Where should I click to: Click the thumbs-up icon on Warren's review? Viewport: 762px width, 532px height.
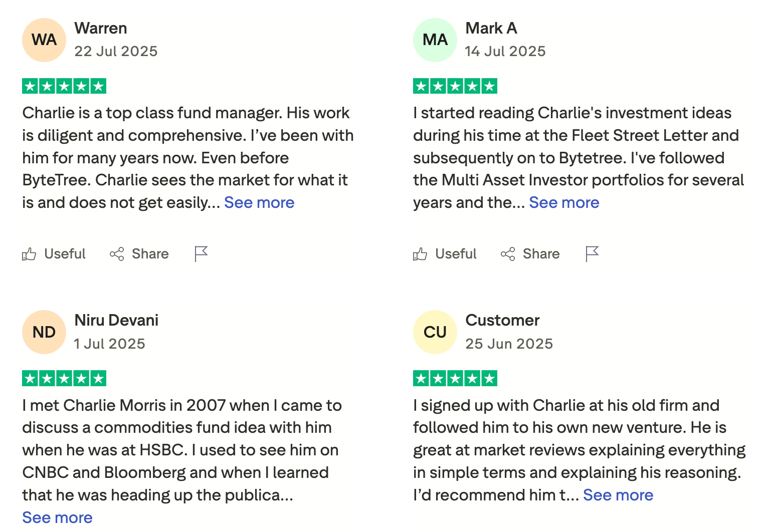[x=29, y=254]
